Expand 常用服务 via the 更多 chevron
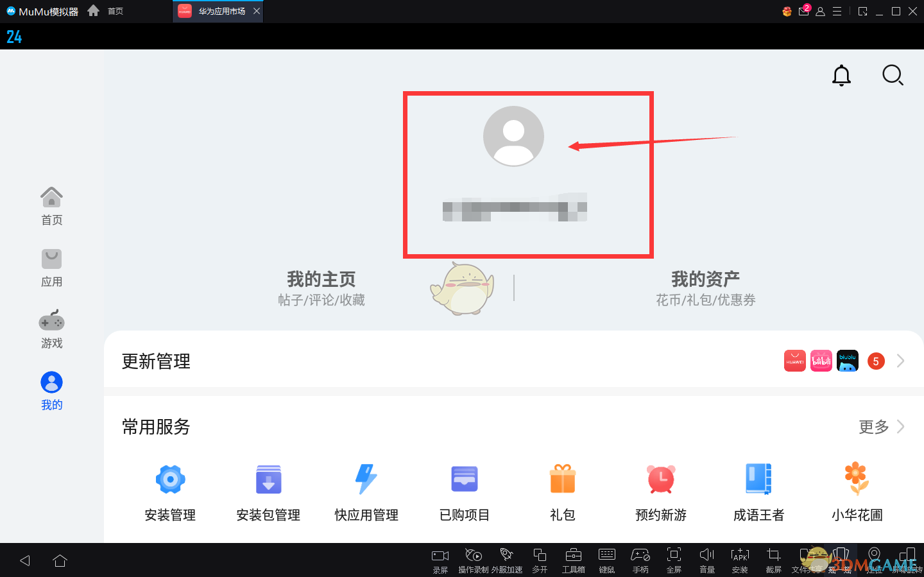Screen dimensions: 924x577 click(x=901, y=426)
